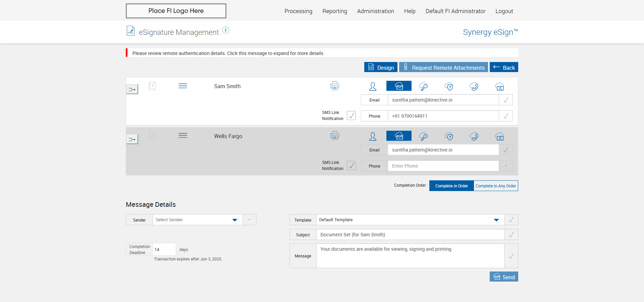Uncheck SMS Link Notification for Sam Smith
Image resolution: width=644 pixels, height=302 pixels.
pos(351,116)
